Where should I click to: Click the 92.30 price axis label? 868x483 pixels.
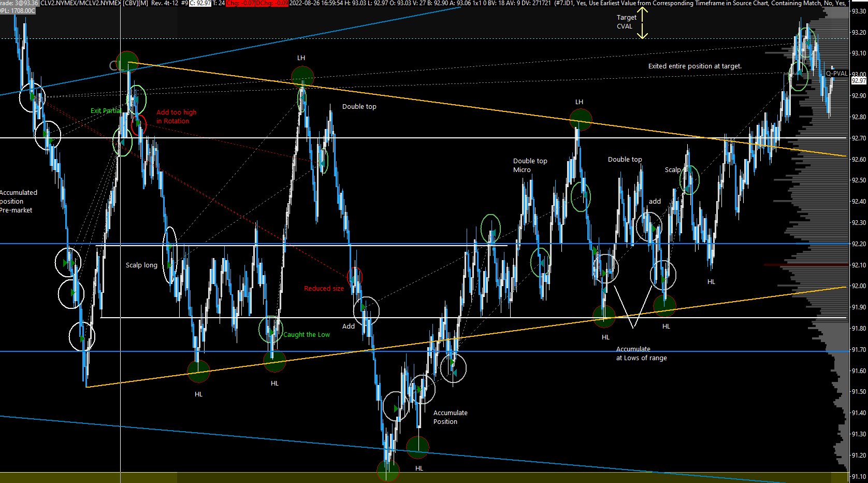click(x=859, y=223)
